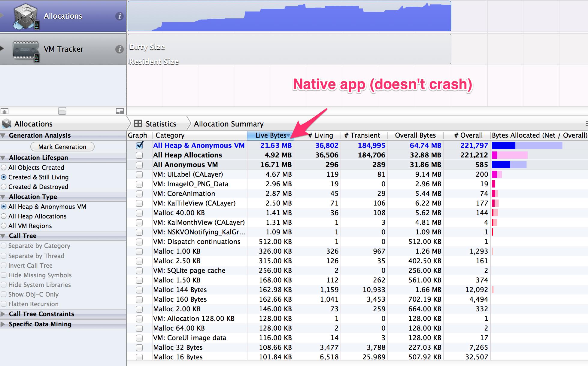Toggle Hide System Libraries checkbox
This screenshot has width=588, height=366.
tap(4, 285)
